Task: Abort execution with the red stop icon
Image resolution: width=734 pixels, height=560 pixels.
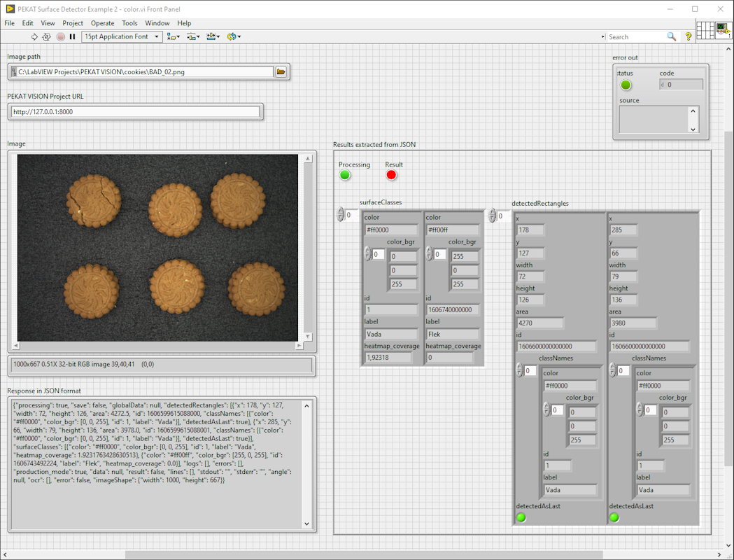Action: pos(59,36)
